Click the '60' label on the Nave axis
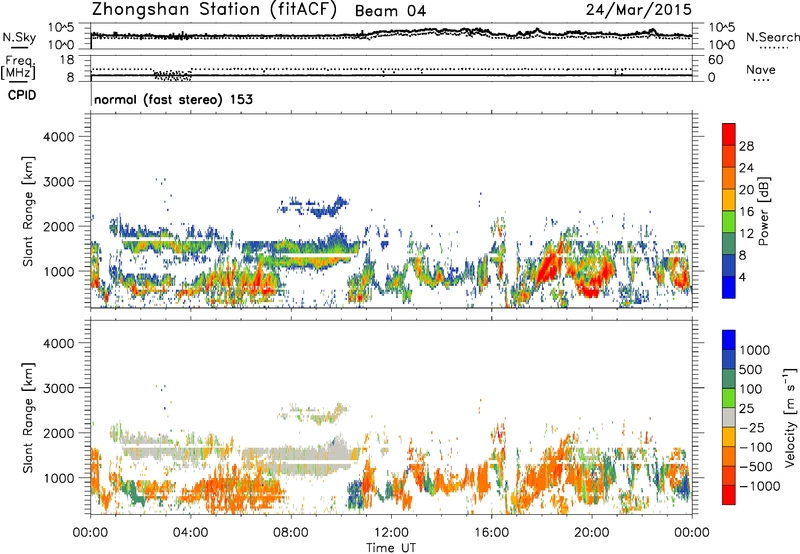800x554 pixels. coord(715,60)
